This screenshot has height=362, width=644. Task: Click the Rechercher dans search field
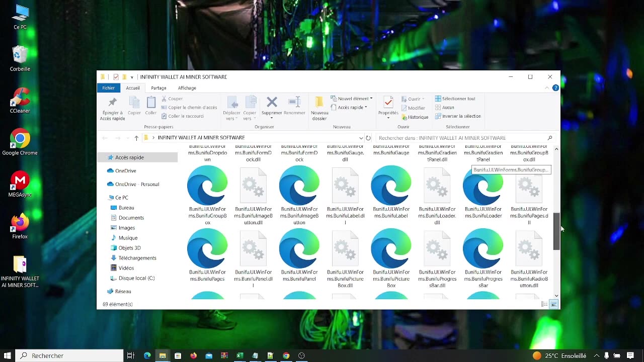[x=465, y=138]
